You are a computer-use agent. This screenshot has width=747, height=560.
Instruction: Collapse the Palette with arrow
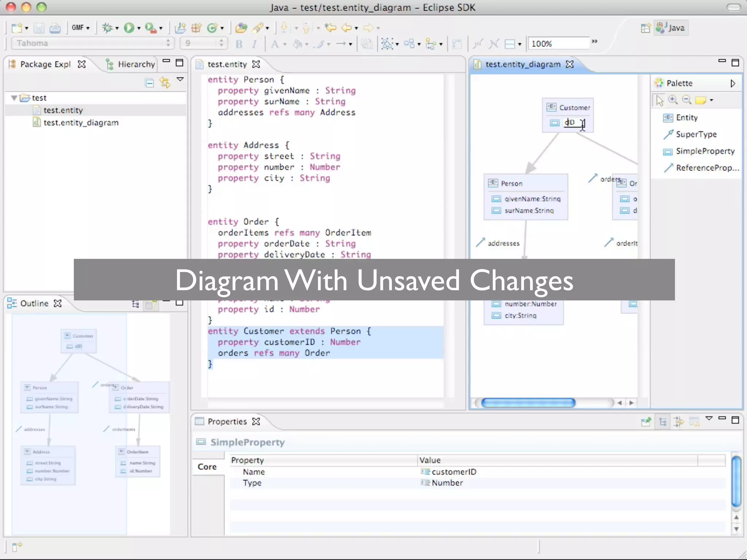[x=733, y=83]
